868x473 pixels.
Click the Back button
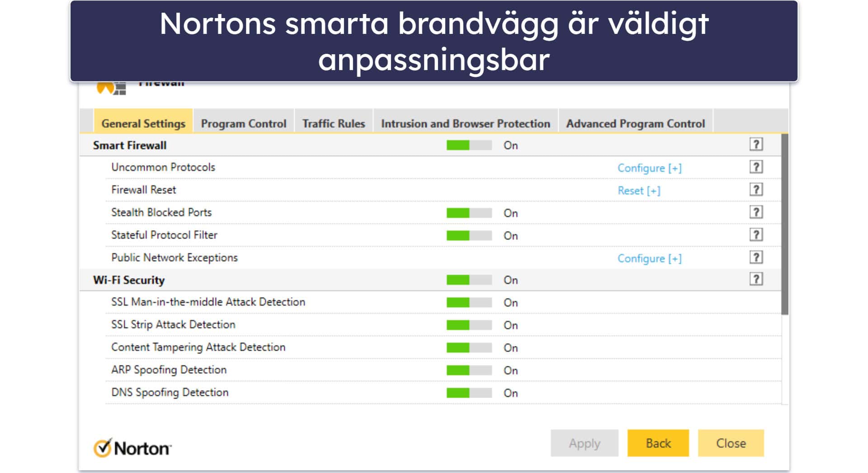pyautogui.click(x=658, y=443)
